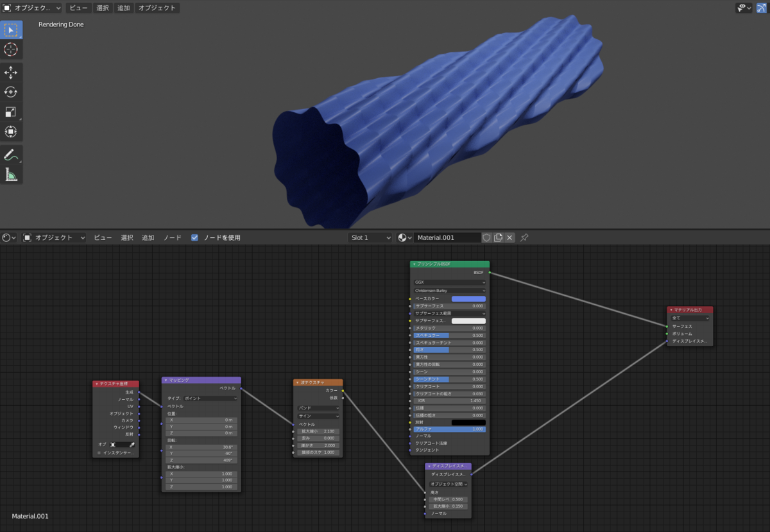Click displacement 中間レベル 0.500 field
The width and height of the screenshot is (770, 532).
point(449,499)
